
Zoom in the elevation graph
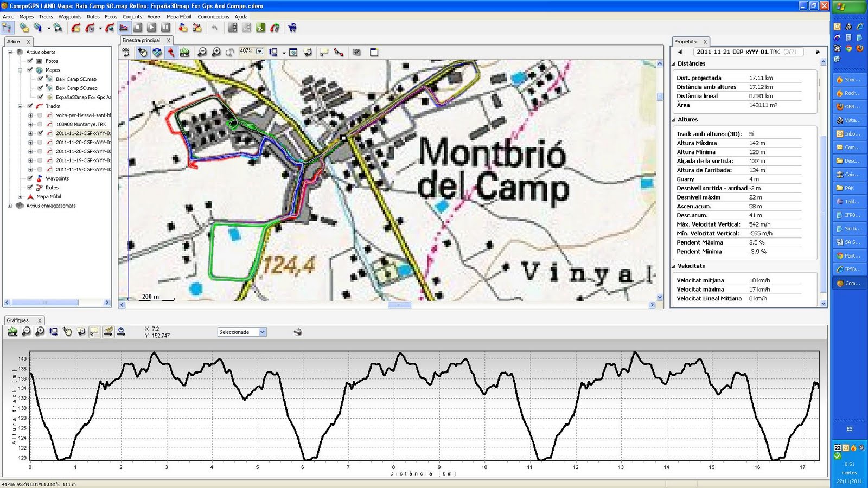(x=40, y=331)
